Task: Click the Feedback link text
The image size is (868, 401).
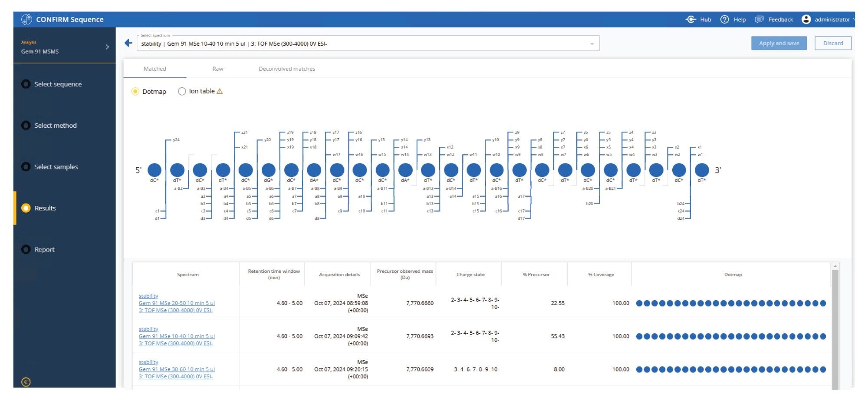Action: coord(780,20)
